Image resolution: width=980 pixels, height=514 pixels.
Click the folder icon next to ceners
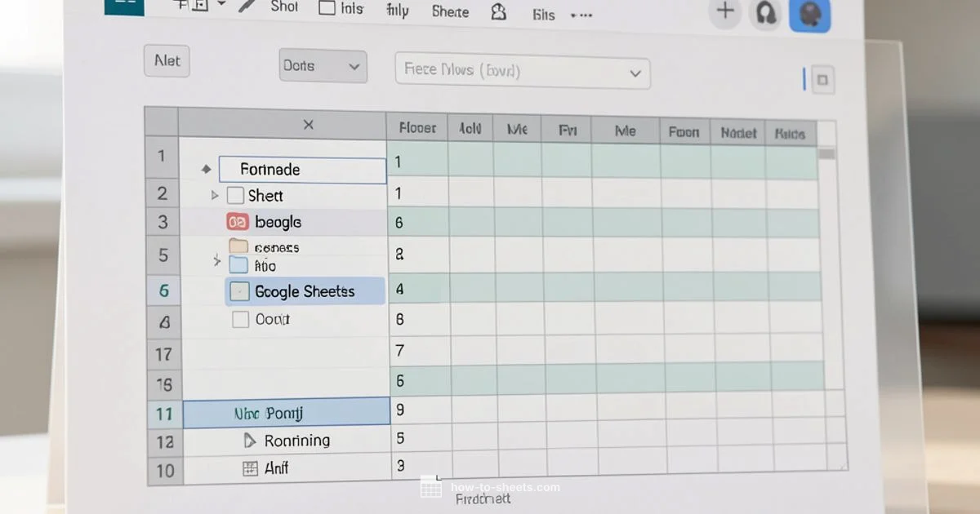(239, 246)
